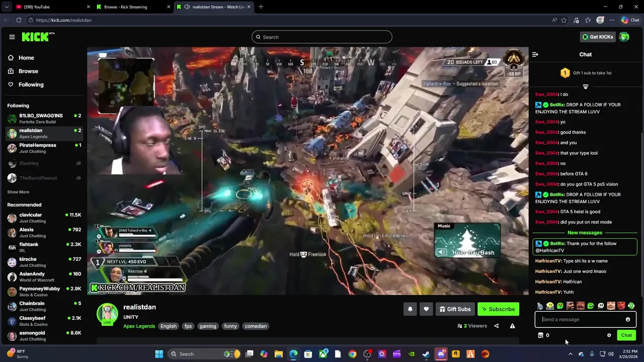The width and height of the screenshot is (644, 362).
Task: Expand the tab search dropdown
Action: tap(7, 7)
